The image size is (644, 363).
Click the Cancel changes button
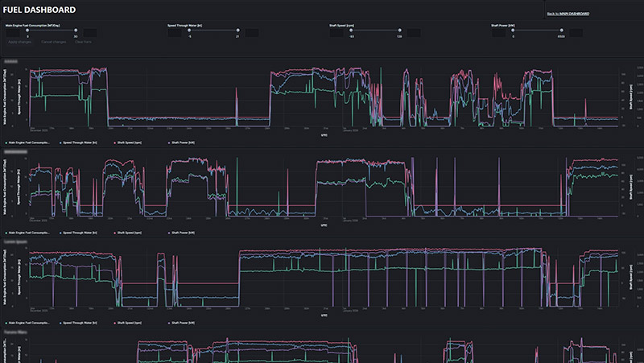[52, 41]
